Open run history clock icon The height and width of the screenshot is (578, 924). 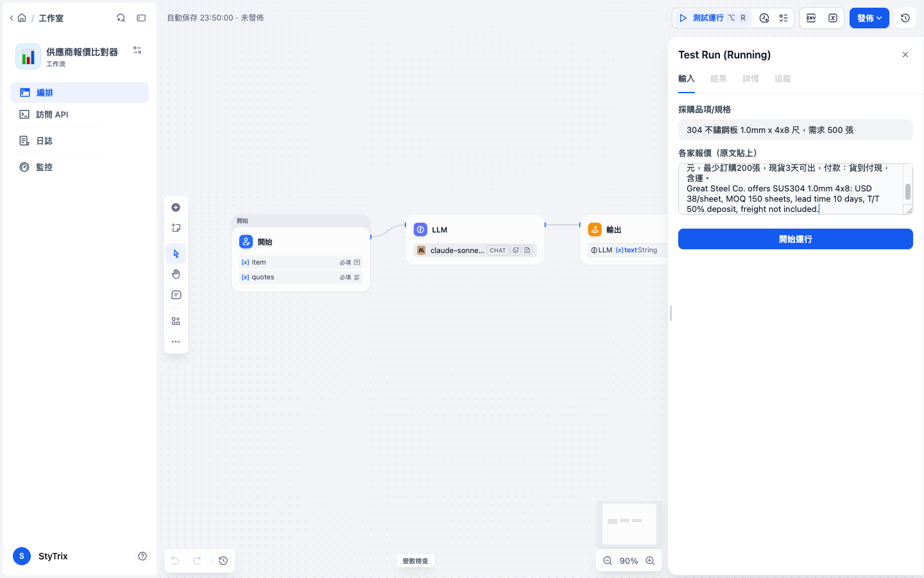click(764, 18)
